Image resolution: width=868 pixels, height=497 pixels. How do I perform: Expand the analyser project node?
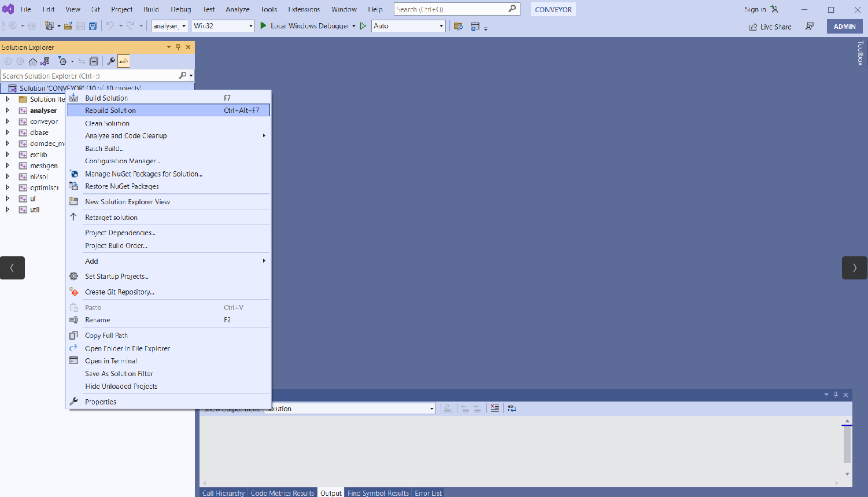(8, 111)
